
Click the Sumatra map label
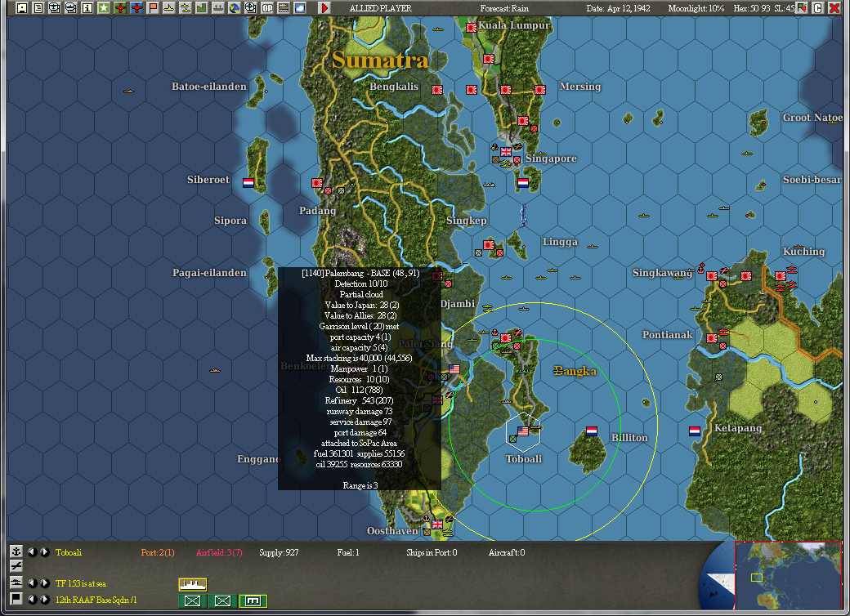point(380,60)
